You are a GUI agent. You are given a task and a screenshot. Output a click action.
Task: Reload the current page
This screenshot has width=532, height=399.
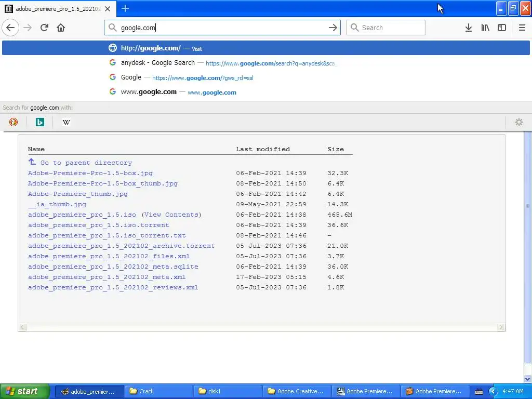coord(44,28)
